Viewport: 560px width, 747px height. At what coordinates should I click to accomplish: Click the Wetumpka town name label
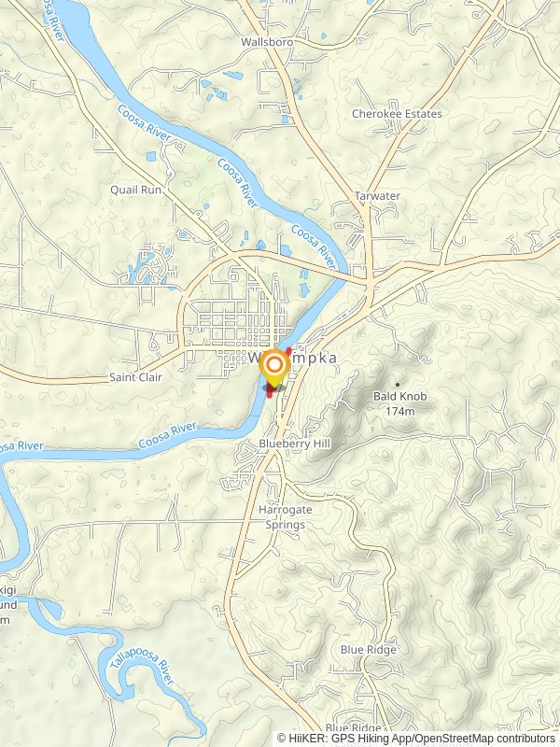pos(292,358)
